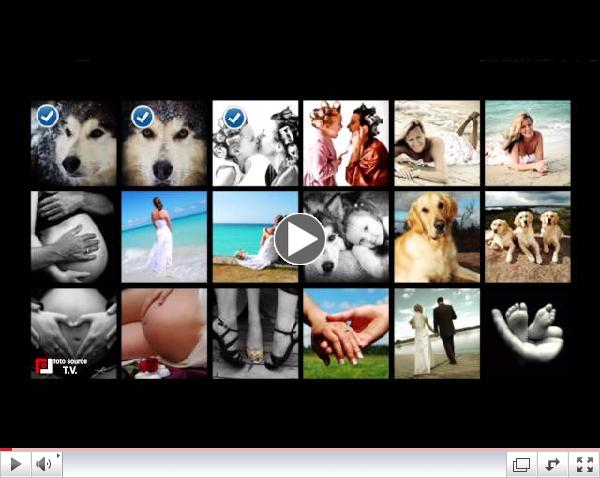Select the bride and groom walking photo

pos(437,333)
